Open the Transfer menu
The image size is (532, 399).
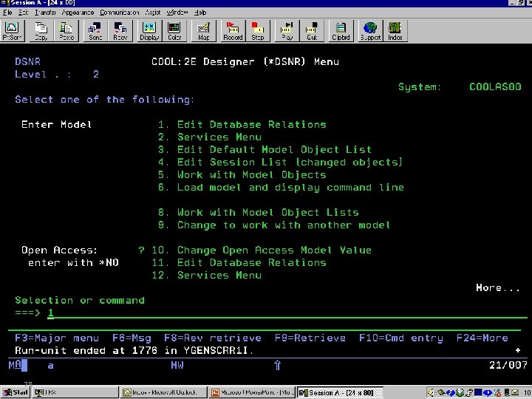pyautogui.click(x=46, y=13)
